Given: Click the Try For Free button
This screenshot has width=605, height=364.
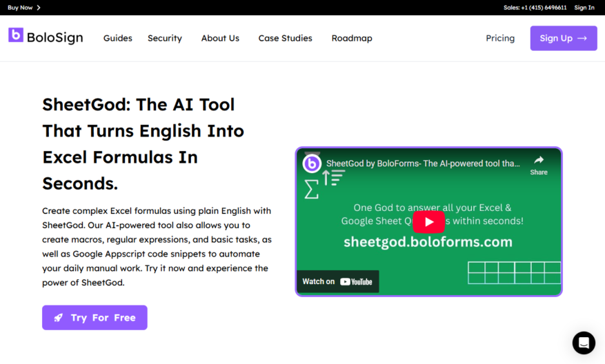Looking at the screenshot, I should [95, 318].
